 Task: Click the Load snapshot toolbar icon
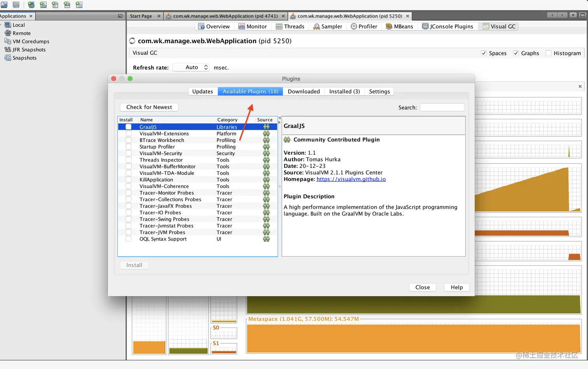[4, 5]
